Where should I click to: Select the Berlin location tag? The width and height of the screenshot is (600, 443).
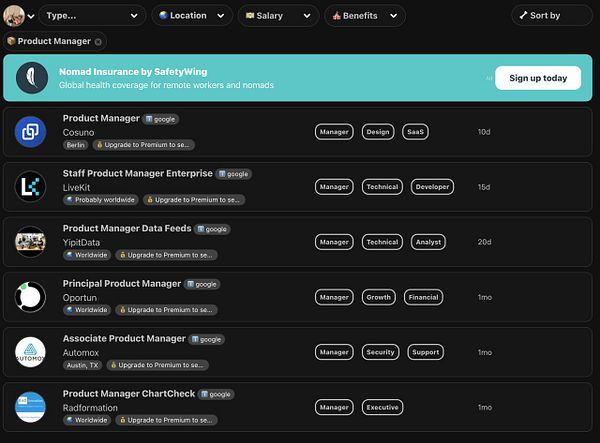coord(75,145)
